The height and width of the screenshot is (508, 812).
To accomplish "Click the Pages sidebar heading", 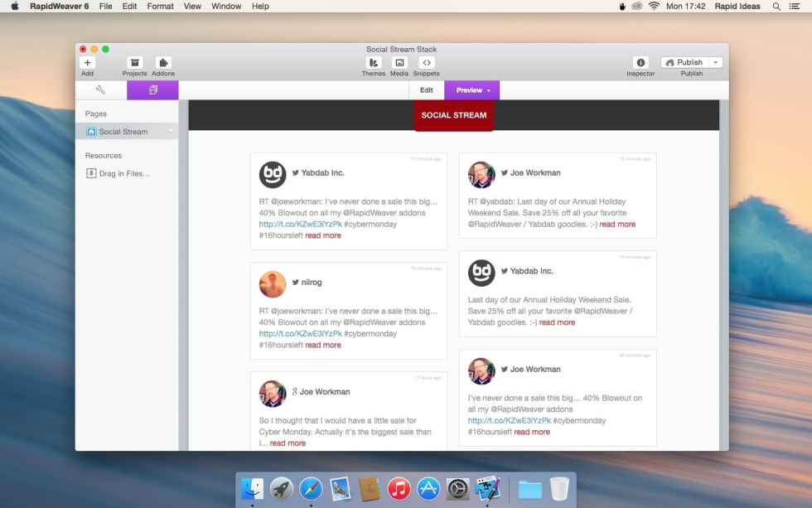I will [x=96, y=114].
